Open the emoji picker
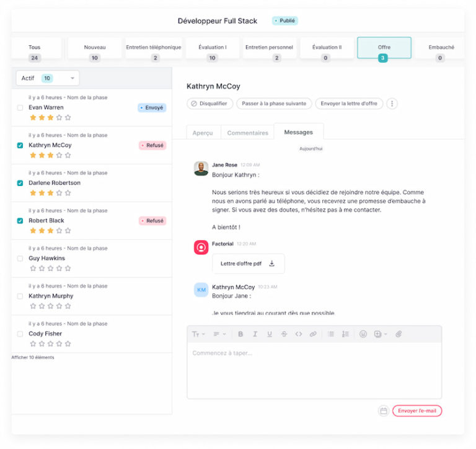Image resolution: width=476 pixels, height=449 pixels. click(x=363, y=334)
